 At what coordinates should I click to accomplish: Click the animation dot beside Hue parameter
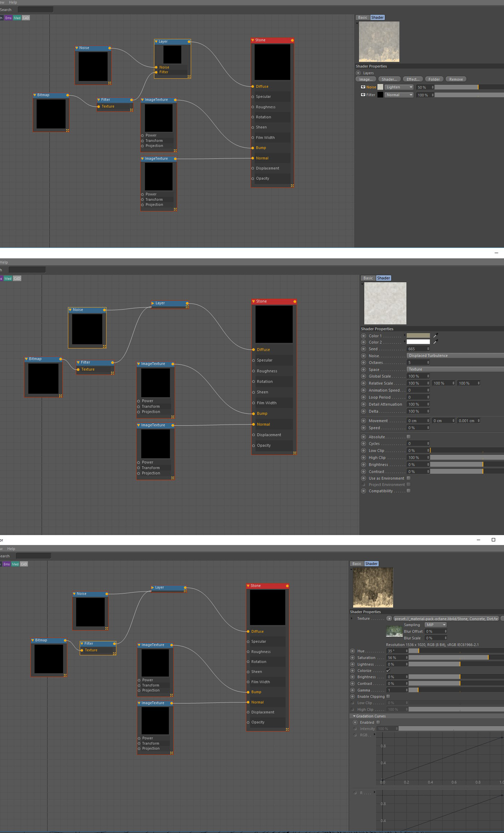(x=352, y=651)
